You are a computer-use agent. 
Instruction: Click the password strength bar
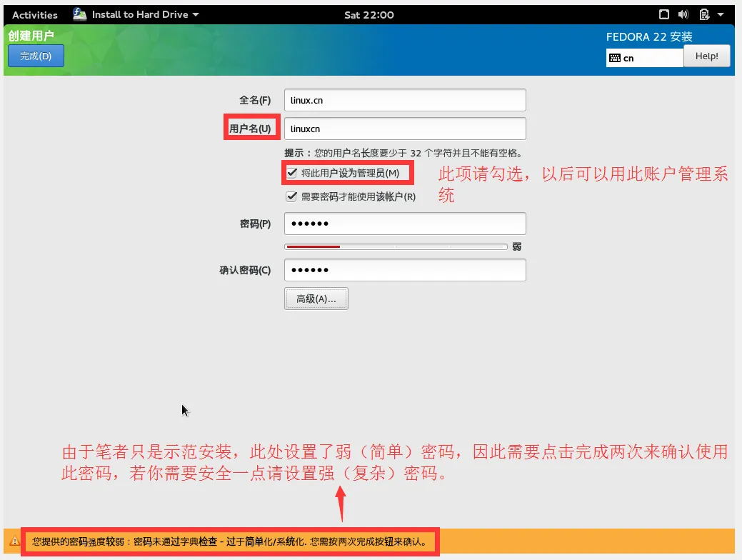[x=396, y=246]
